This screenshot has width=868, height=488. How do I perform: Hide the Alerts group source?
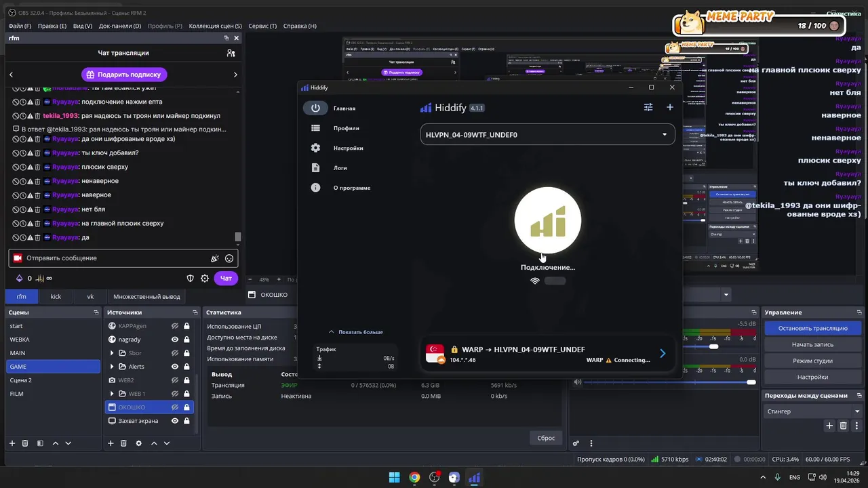(x=175, y=367)
